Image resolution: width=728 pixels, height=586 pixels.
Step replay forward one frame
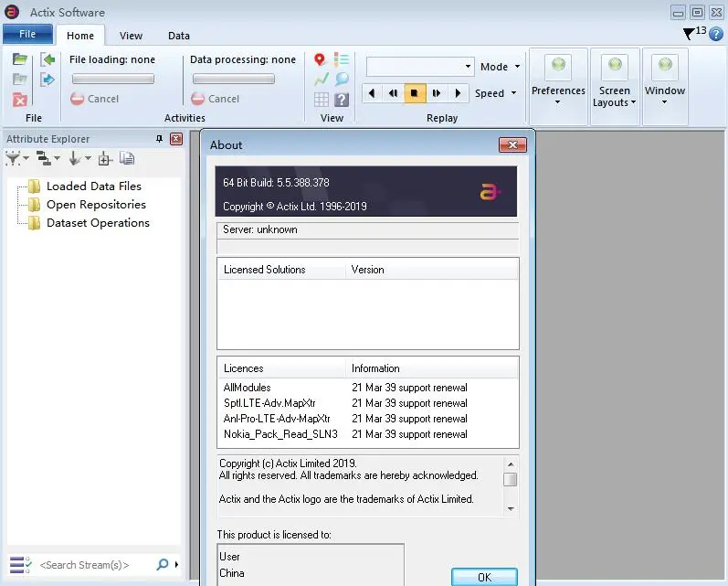pos(436,93)
